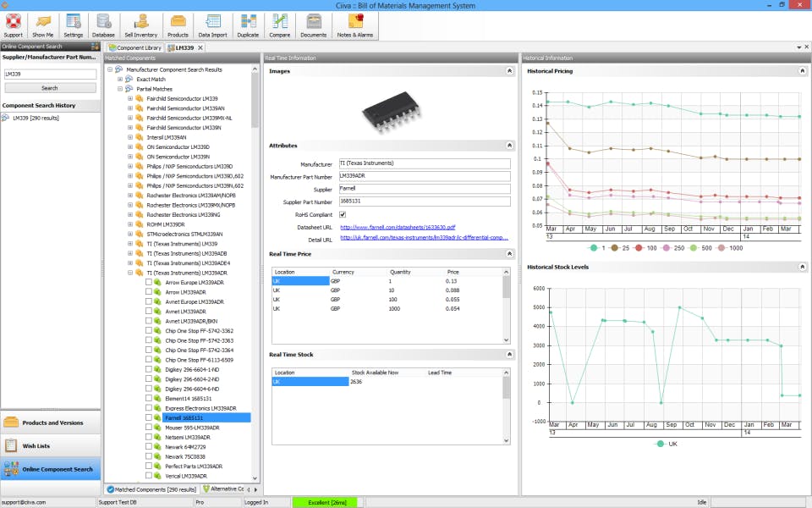This screenshot has width=812, height=508.
Task: Toggle the quantity 100 pricing legend marker
Action: [639, 248]
